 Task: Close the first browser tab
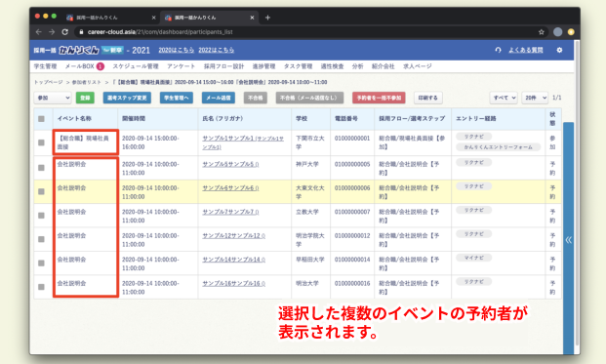(153, 18)
